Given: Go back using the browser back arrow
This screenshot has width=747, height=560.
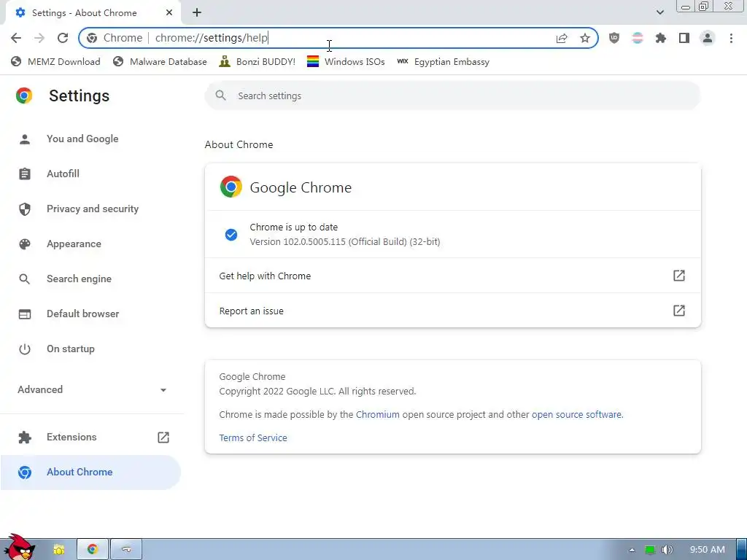Looking at the screenshot, I should [16, 38].
